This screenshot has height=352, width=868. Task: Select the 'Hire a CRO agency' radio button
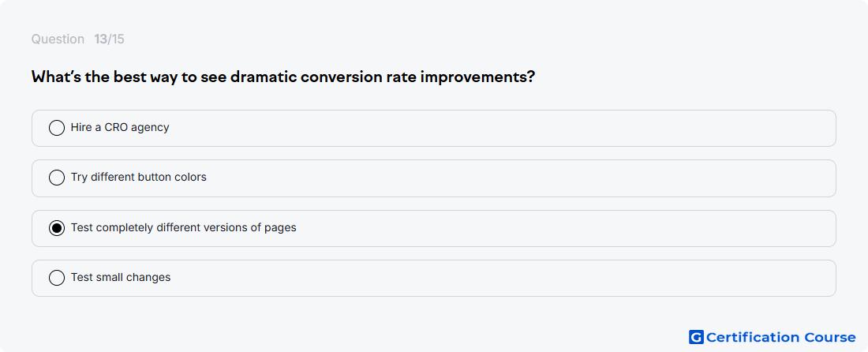click(x=57, y=128)
